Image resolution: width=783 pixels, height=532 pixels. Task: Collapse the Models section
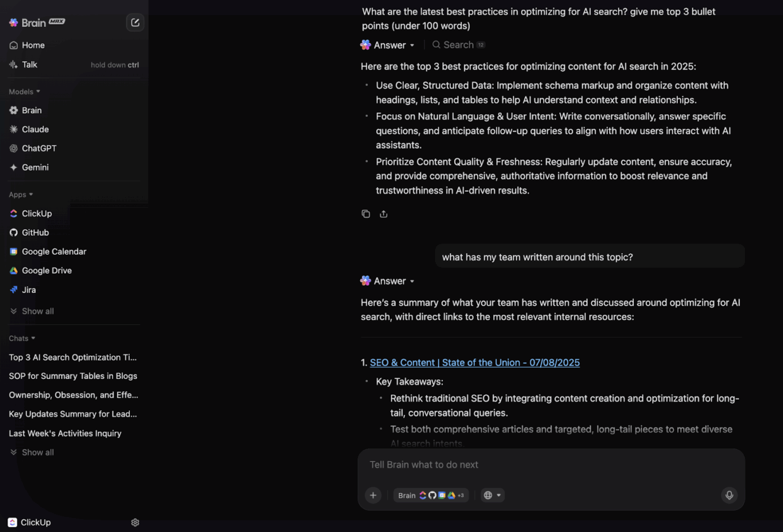pyautogui.click(x=25, y=92)
